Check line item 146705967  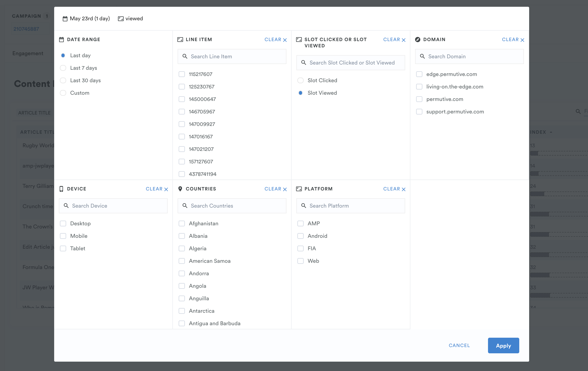pos(182,112)
